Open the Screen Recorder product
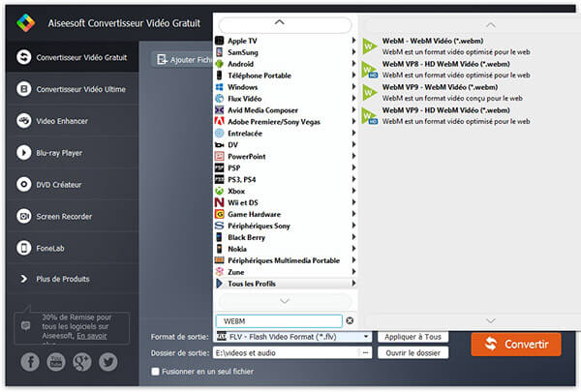This screenshot has height=392, width=581. (x=70, y=216)
